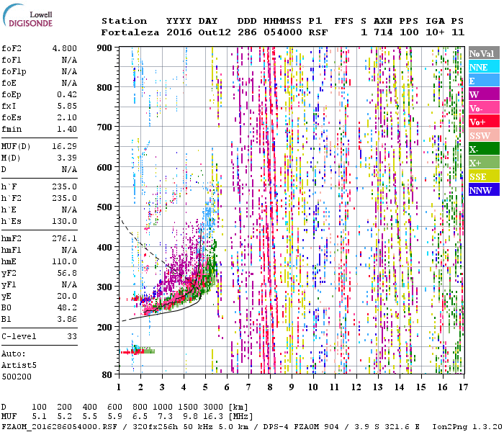The height and width of the screenshot is (432, 504).
Task: Select the NNW blue legend swatch
Action: (484, 190)
